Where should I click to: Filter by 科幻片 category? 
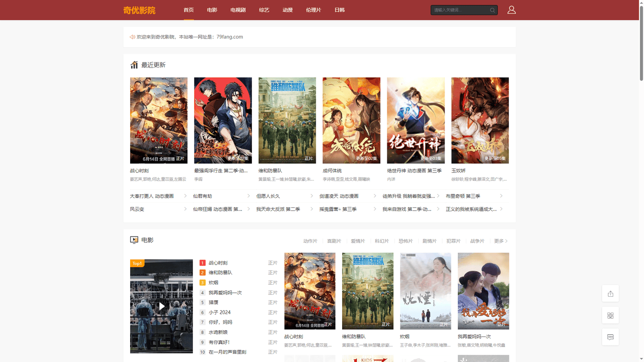coord(381,241)
